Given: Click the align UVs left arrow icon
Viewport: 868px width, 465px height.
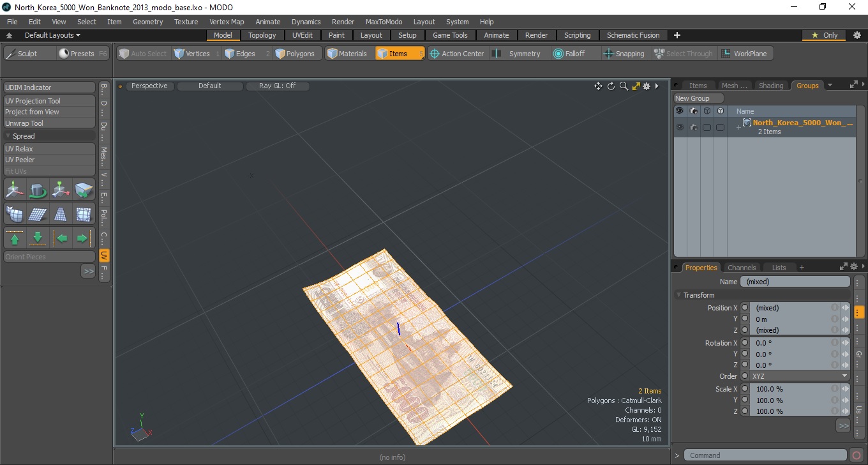Looking at the screenshot, I should pos(61,238).
